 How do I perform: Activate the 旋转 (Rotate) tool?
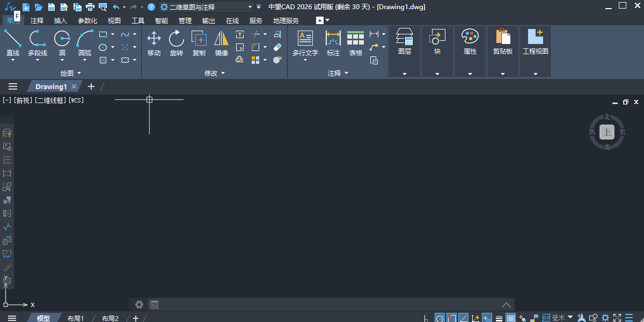pos(176,43)
